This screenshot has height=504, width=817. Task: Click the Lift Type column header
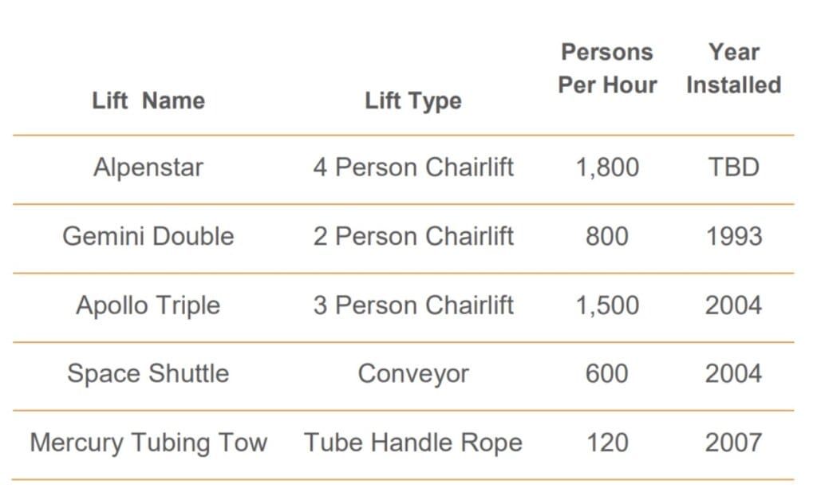click(412, 100)
